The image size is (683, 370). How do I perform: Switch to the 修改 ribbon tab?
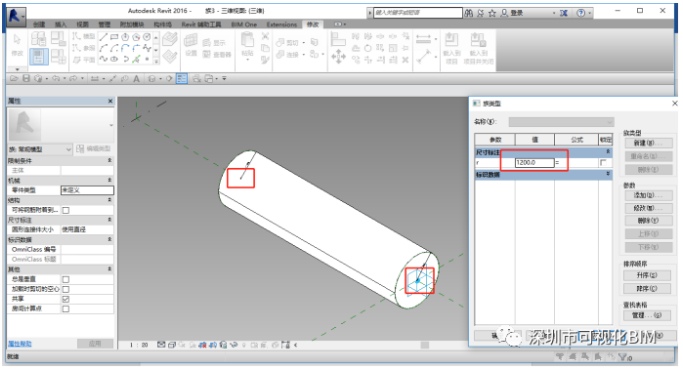click(313, 24)
